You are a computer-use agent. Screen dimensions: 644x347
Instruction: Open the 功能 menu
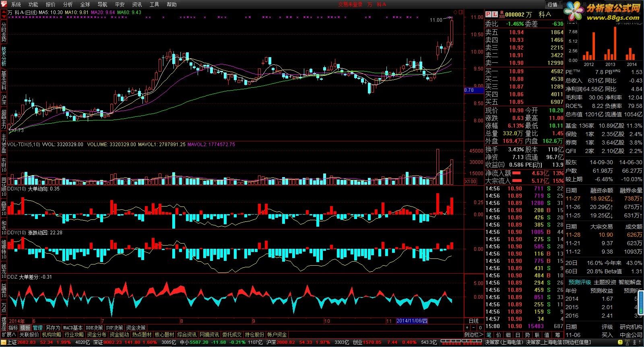tap(33, 4)
